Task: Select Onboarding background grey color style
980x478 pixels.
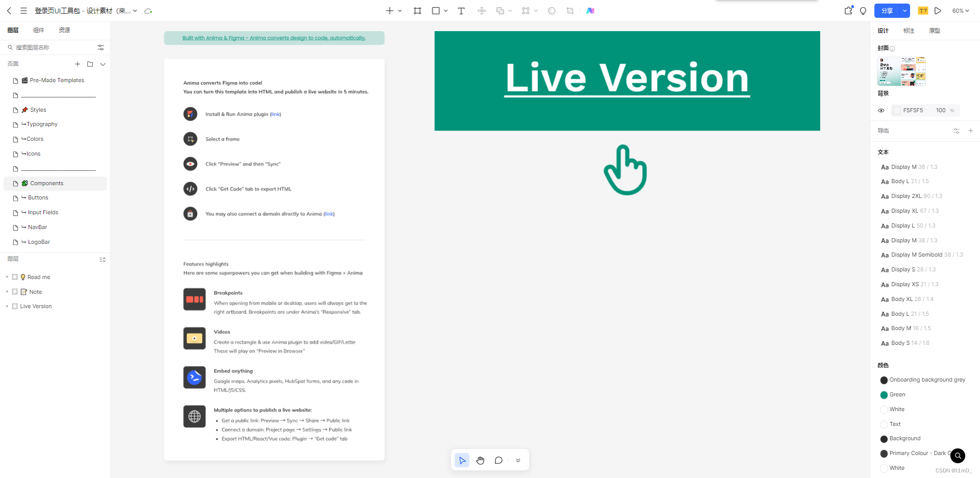Action: point(923,380)
